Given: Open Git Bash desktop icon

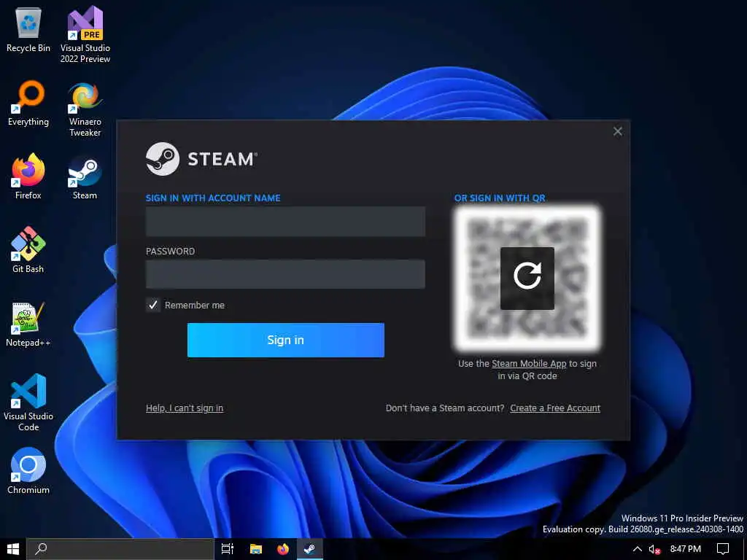Looking at the screenshot, I should (28, 250).
